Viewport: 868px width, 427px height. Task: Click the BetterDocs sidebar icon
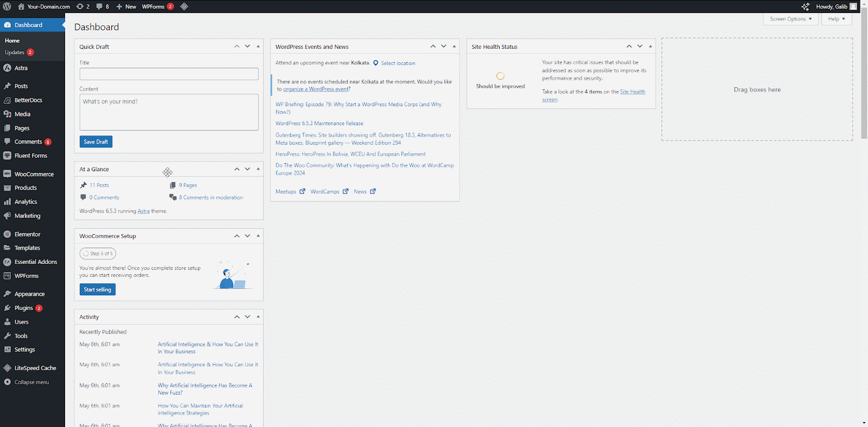(x=7, y=100)
